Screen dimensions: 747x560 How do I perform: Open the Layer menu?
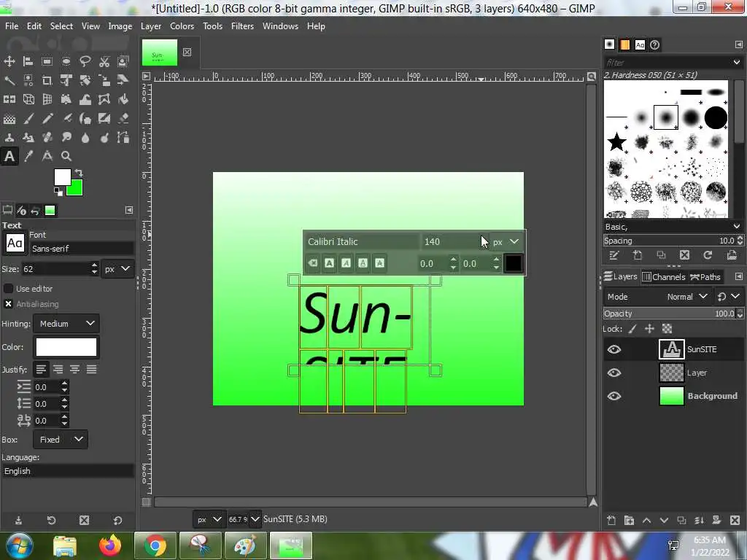point(150,26)
